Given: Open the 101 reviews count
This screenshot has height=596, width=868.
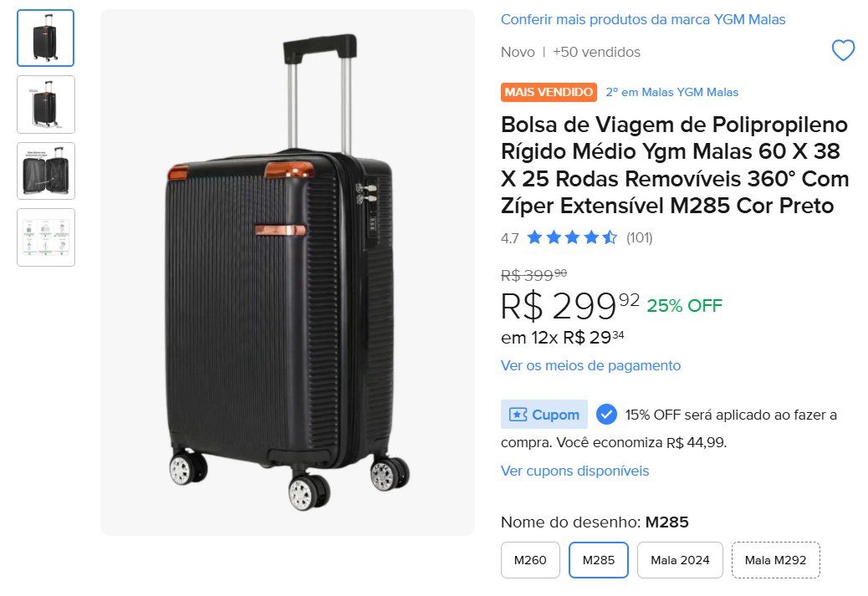Looking at the screenshot, I should (x=640, y=237).
